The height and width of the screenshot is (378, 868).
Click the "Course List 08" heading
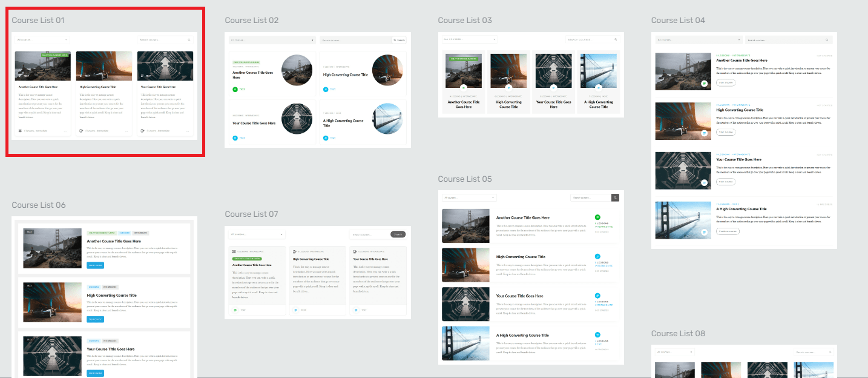click(x=678, y=333)
